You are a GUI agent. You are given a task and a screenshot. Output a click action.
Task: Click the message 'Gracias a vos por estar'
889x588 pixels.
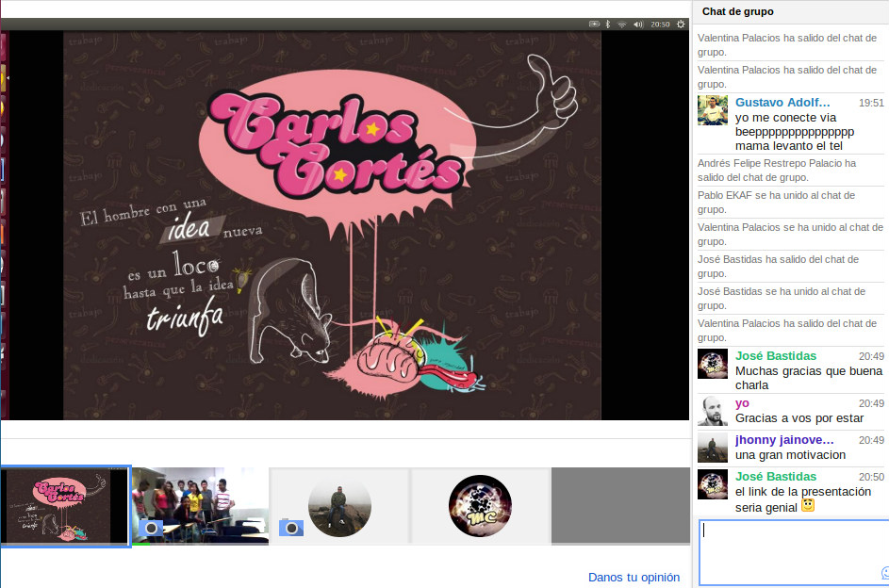coord(799,418)
